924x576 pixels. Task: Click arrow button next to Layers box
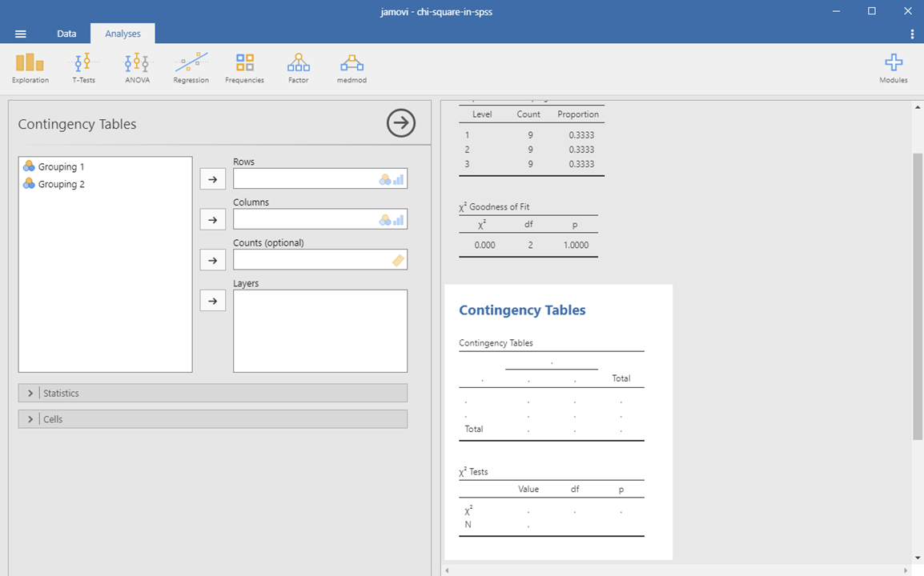coord(212,301)
